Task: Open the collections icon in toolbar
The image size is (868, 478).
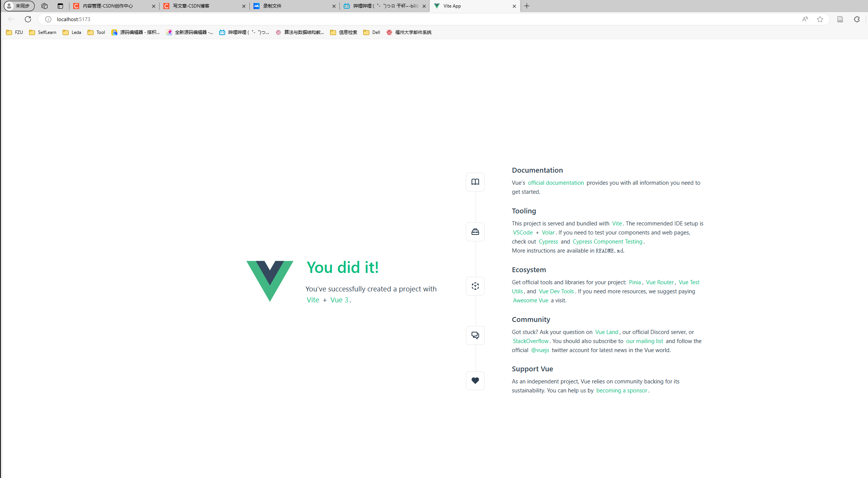Action: pyautogui.click(x=840, y=19)
